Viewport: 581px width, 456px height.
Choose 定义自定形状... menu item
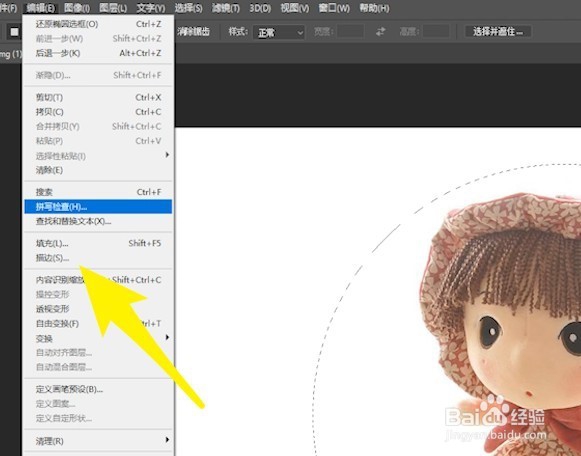point(99,418)
